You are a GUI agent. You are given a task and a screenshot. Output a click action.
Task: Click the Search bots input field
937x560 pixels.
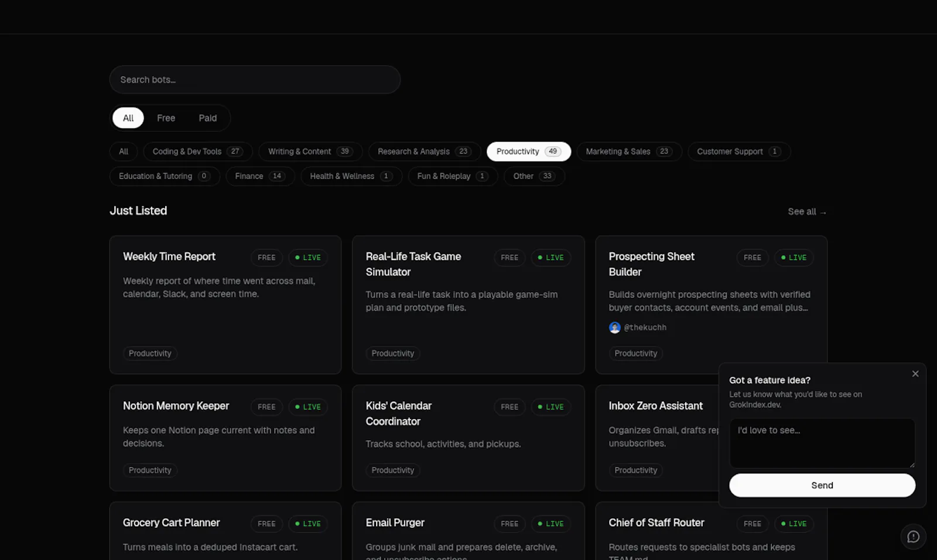coord(255,80)
